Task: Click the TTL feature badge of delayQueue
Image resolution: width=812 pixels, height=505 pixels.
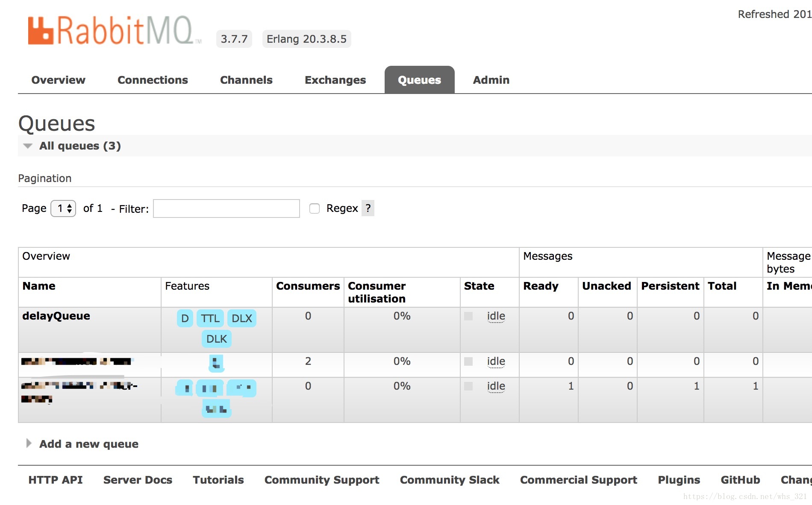Action: pyautogui.click(x=210, y=318)
